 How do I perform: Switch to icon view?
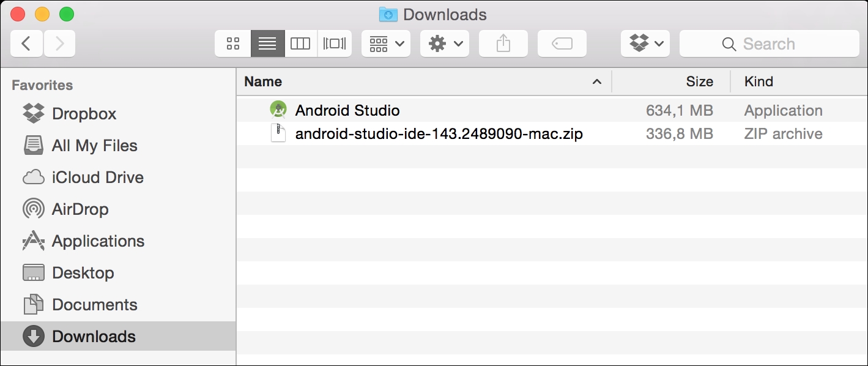[232, 43]
